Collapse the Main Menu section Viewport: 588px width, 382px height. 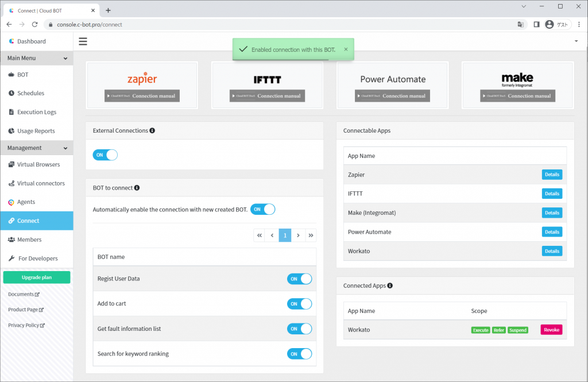click(x=37, y=58)
